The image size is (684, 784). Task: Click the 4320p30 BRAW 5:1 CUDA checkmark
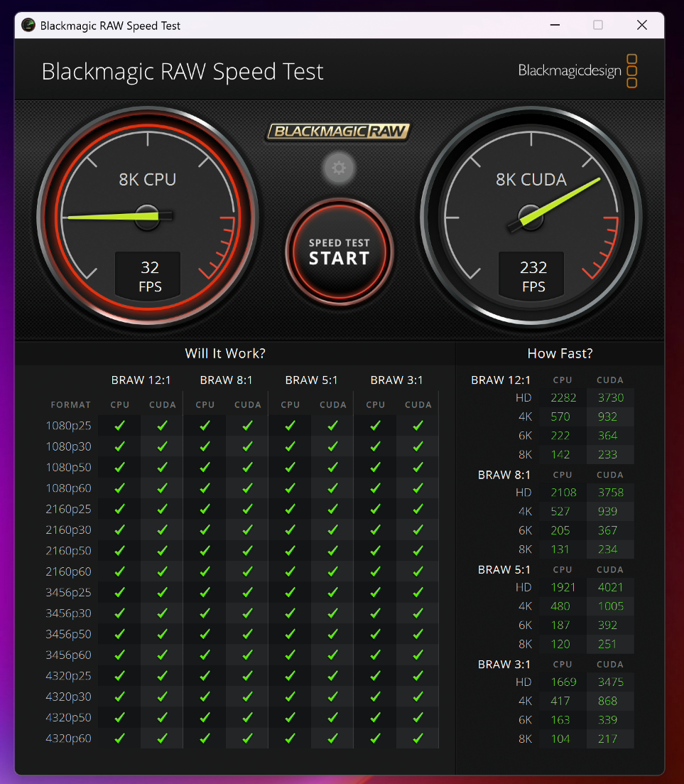332,697
